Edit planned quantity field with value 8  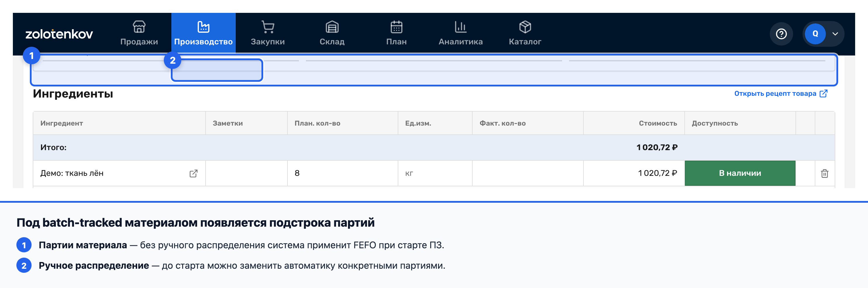(342, 173)
